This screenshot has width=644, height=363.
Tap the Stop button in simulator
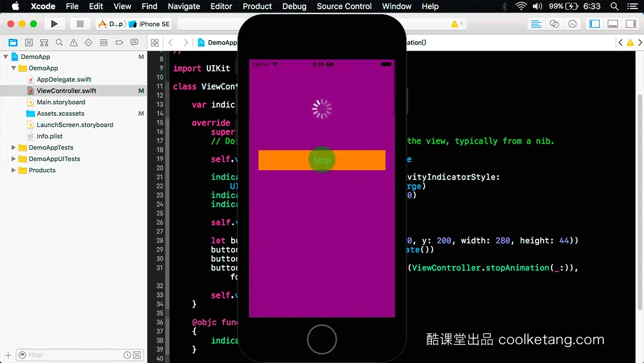click(321, 160)
